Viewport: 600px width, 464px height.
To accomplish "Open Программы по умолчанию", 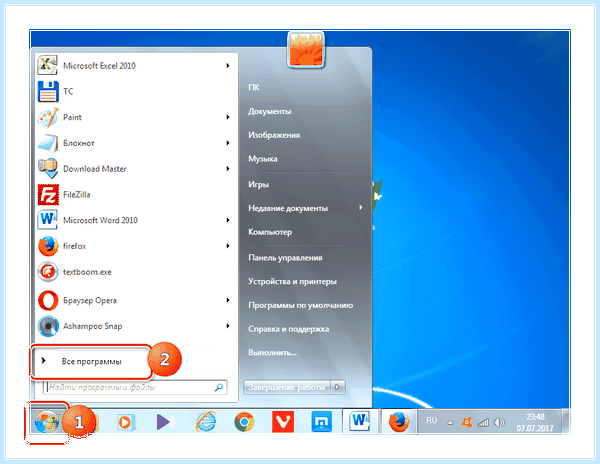I will (300, 305).
